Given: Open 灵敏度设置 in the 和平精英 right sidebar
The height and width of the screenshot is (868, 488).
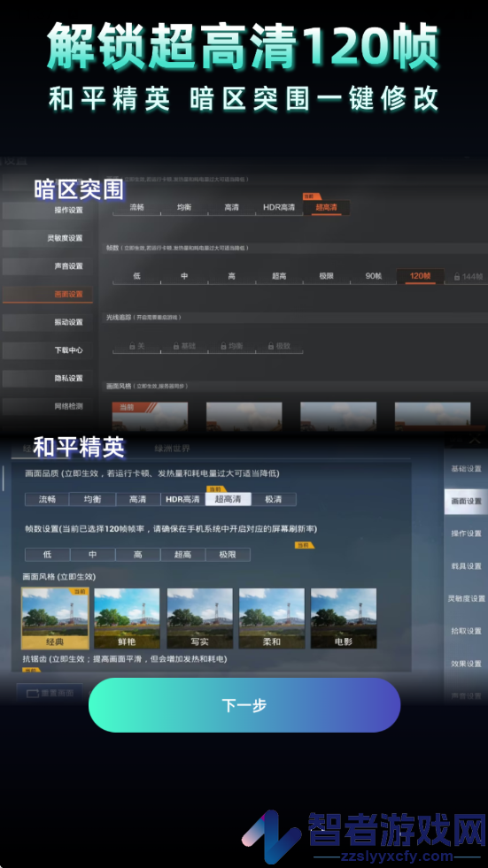Looking at the screenshot, I should (466, 598).
